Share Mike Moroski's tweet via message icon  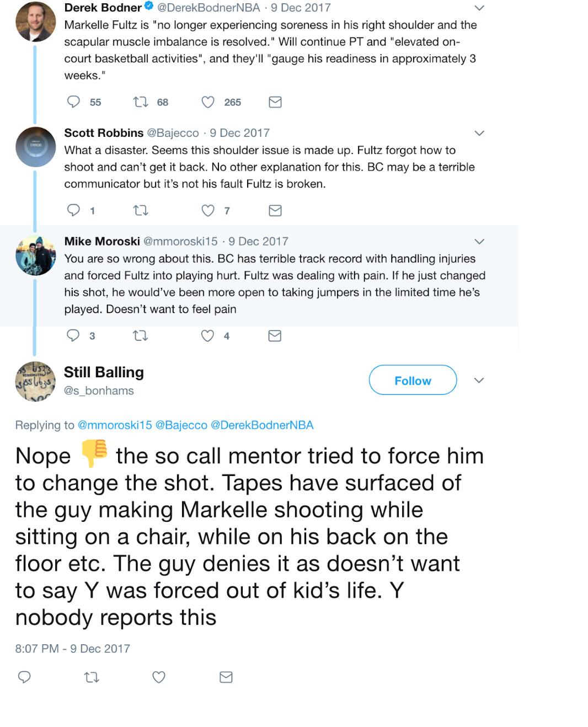pos(275,336)
